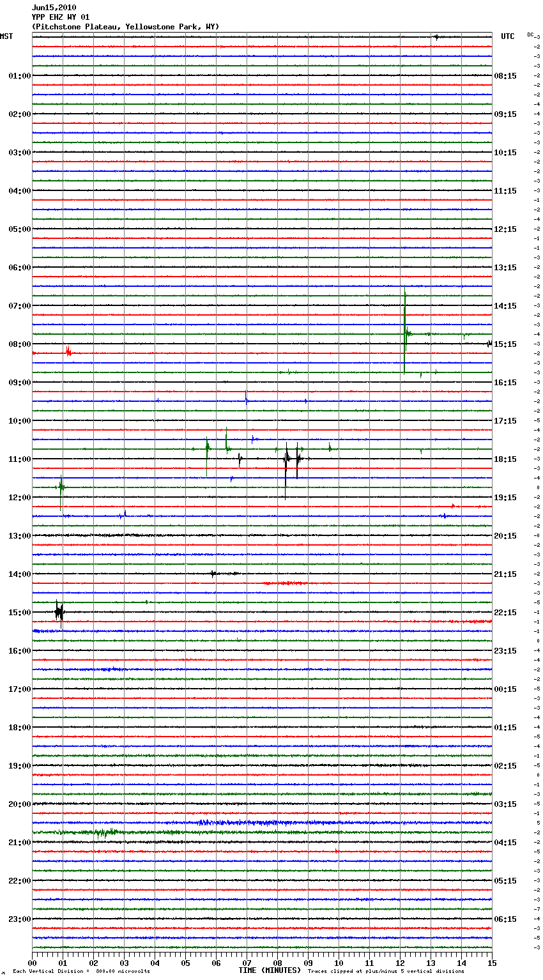
Task: Click the date header Jun15,2010
Action: pyautogui.click(x=54, y=8)
